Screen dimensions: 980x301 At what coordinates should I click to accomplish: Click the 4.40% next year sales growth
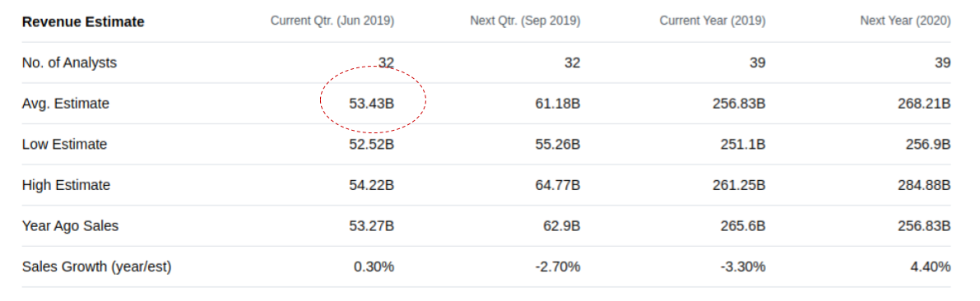(931, 267)
